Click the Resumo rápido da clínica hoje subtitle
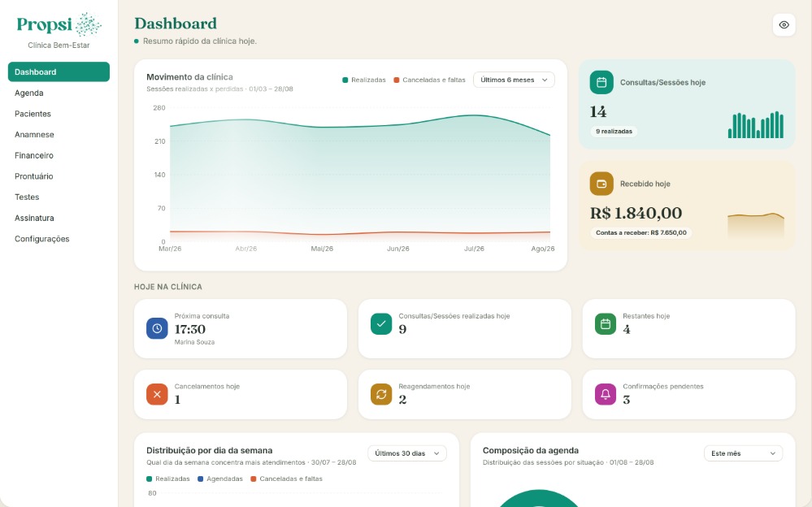 point(199,41)
